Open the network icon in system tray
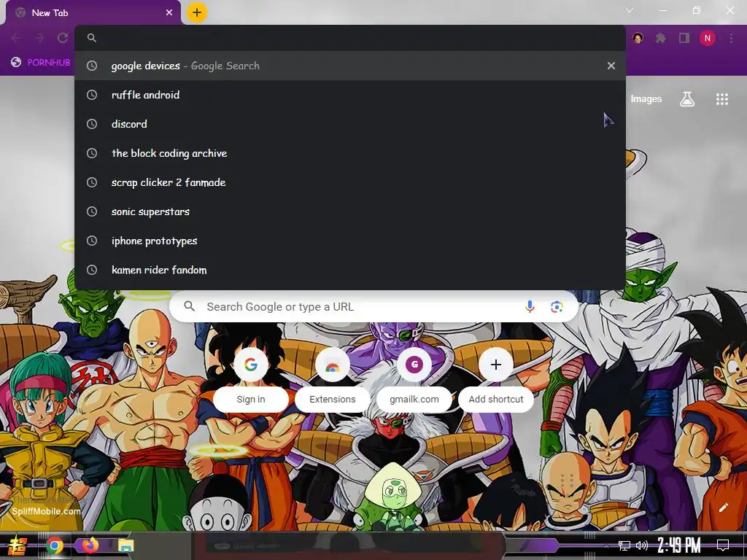This screenshot has height=560, width=747. pos(624,545)
